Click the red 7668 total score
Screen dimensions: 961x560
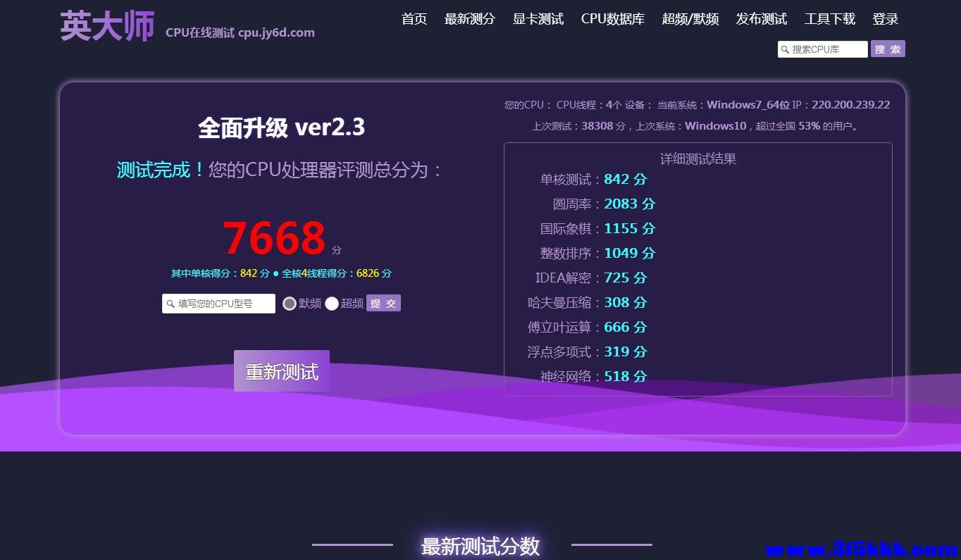pyautogui.click(x=273, y=237)
